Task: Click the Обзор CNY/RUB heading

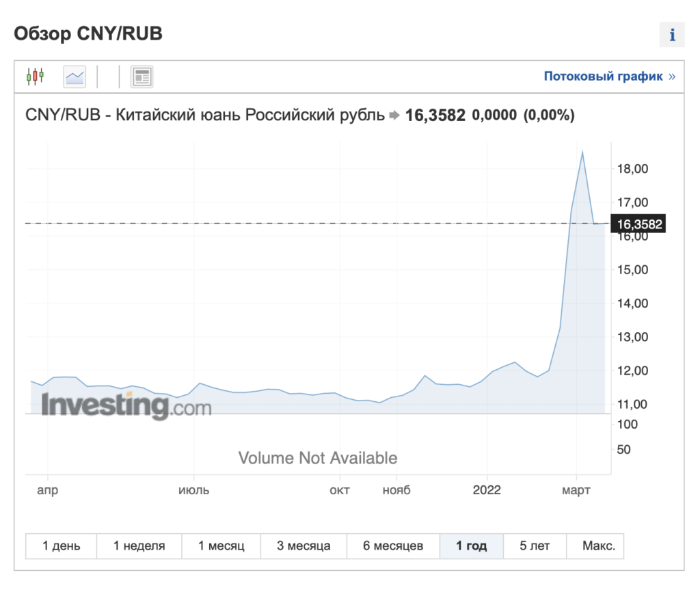Action: (x=88, y=34)
